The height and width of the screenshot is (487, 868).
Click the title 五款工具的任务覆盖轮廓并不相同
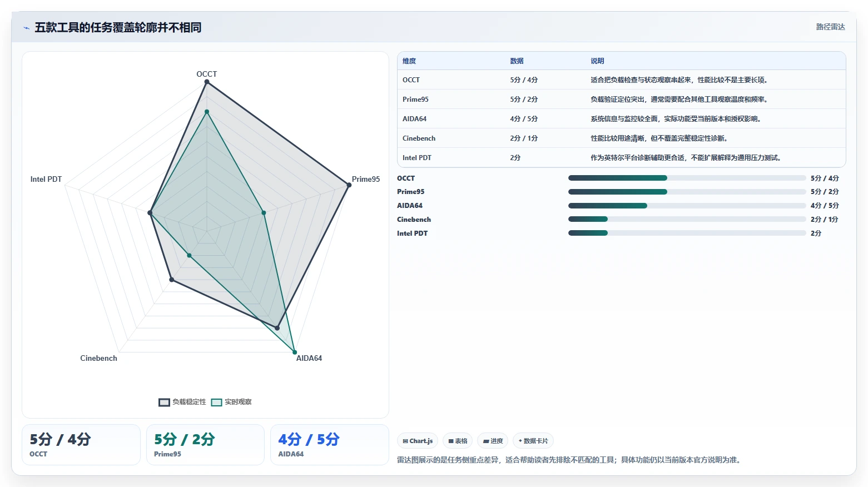click(x=118, y=27)
